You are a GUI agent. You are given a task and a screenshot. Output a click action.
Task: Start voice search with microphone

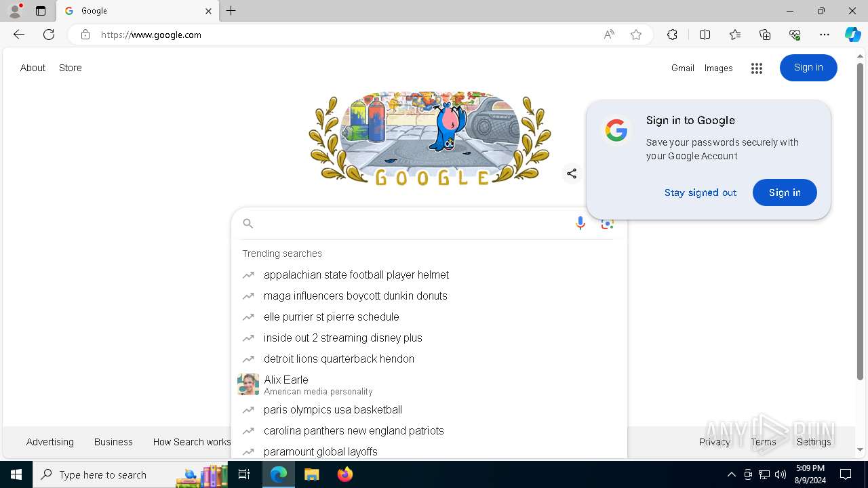580,224
